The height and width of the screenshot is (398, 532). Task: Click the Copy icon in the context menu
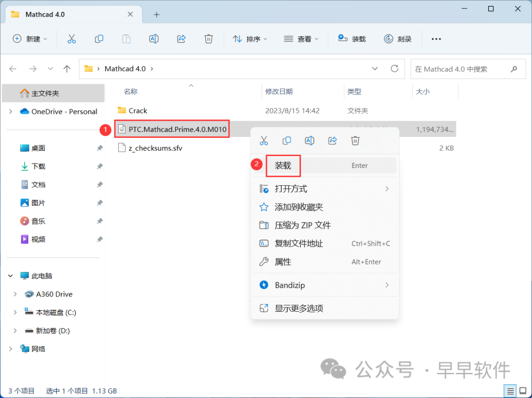(x=287, y=140)
